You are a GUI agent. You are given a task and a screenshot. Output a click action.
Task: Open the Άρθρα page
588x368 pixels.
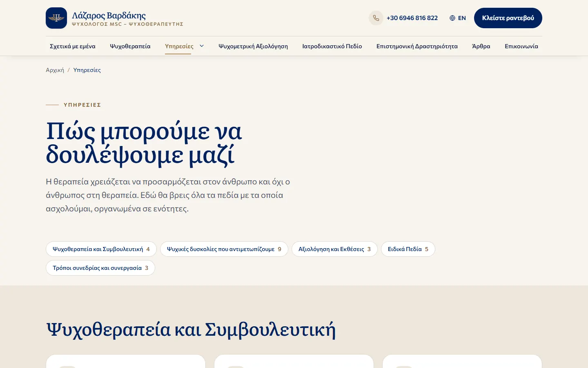pos(481,46)
